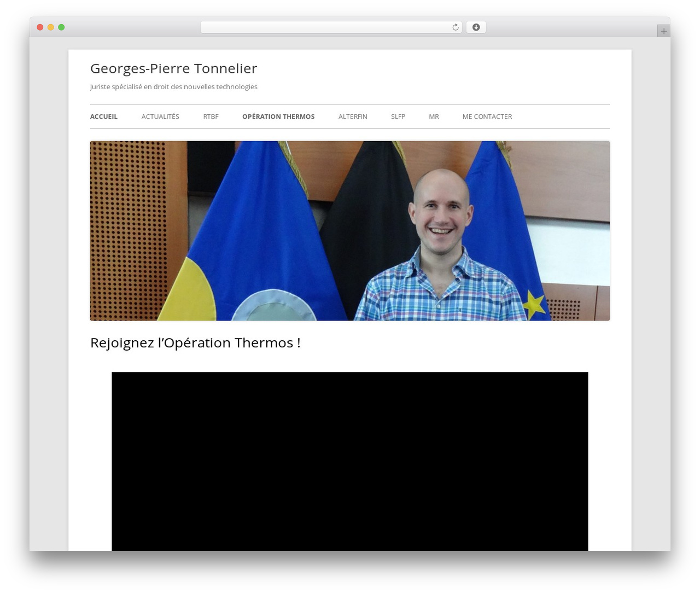Click the header banner photo with flags
700x593 pixels.
[350, 231]
